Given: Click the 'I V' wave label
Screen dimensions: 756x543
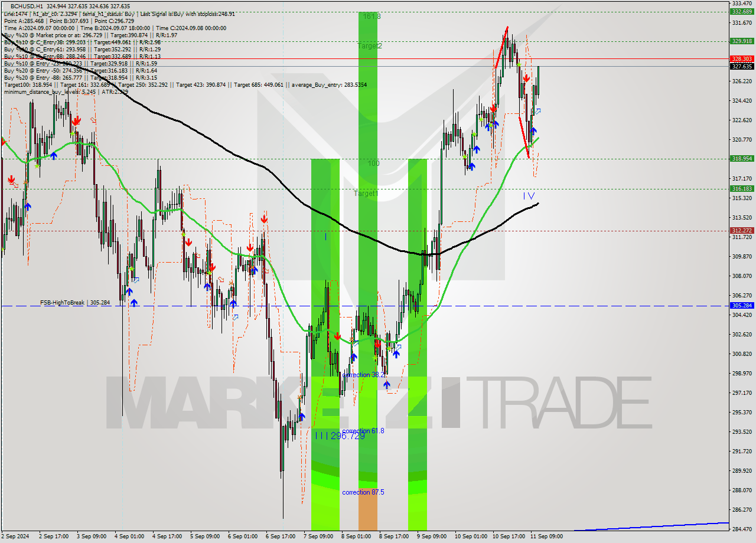Looking at the screenshot, I should point(529,196).
